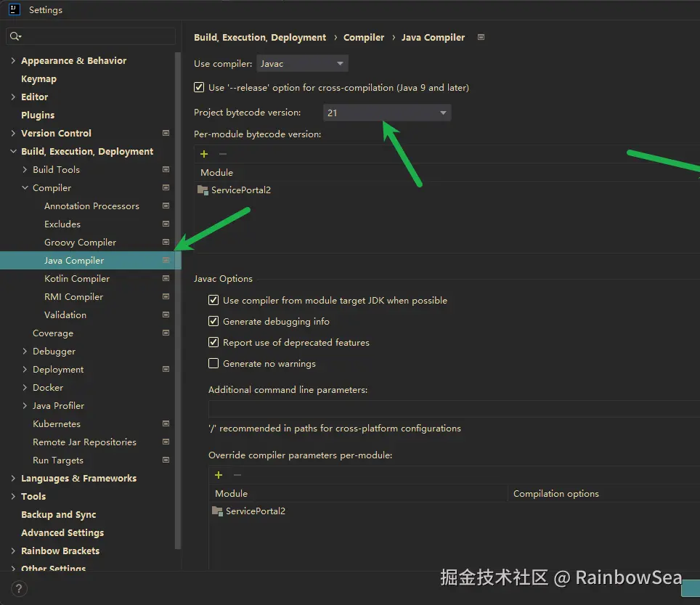Click Java Compiler breadcrumb
Image resolution: width=700 pixels, height=605 pixels.
(433, 38)
